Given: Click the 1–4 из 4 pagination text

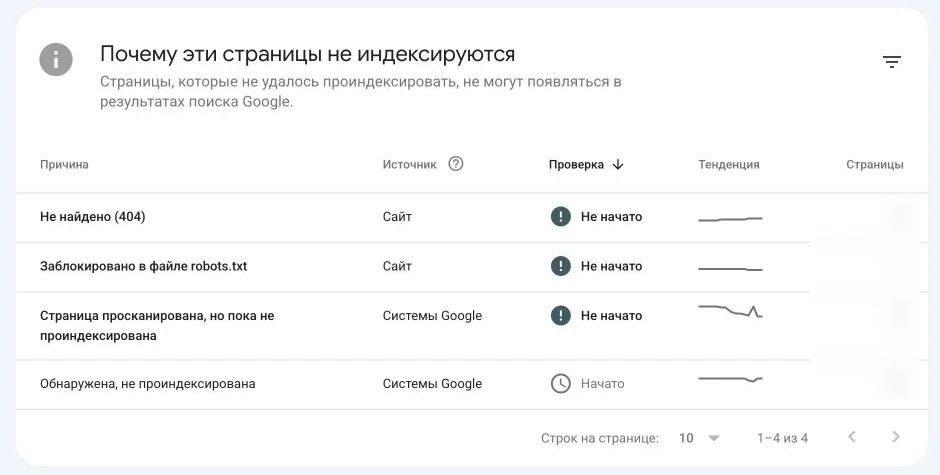Looking at the screenshot, I should tap(782, 438).
